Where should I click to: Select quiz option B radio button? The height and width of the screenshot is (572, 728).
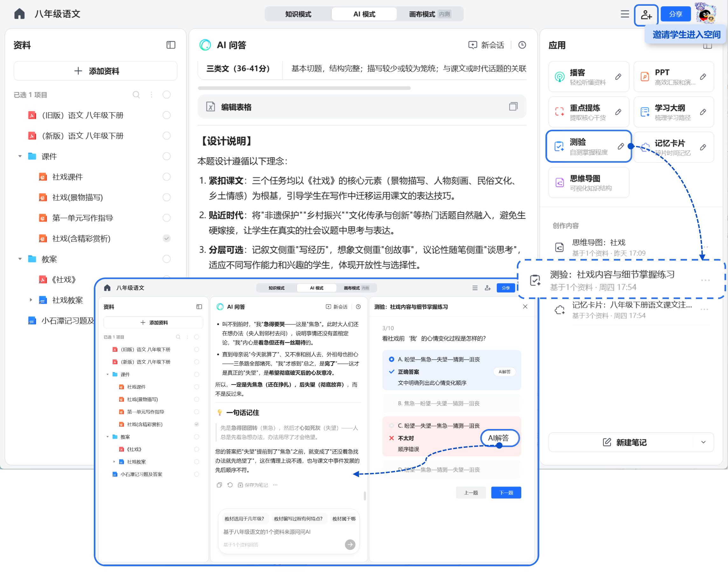392,403
